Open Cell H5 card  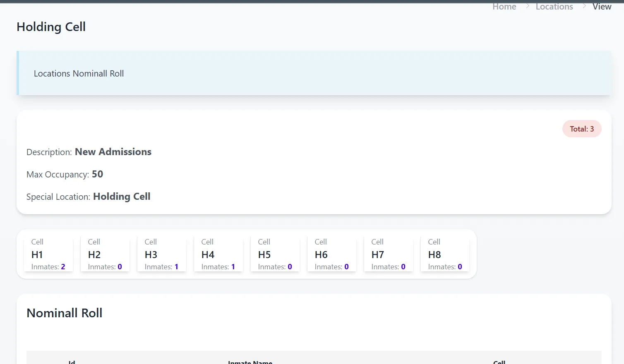275,254
